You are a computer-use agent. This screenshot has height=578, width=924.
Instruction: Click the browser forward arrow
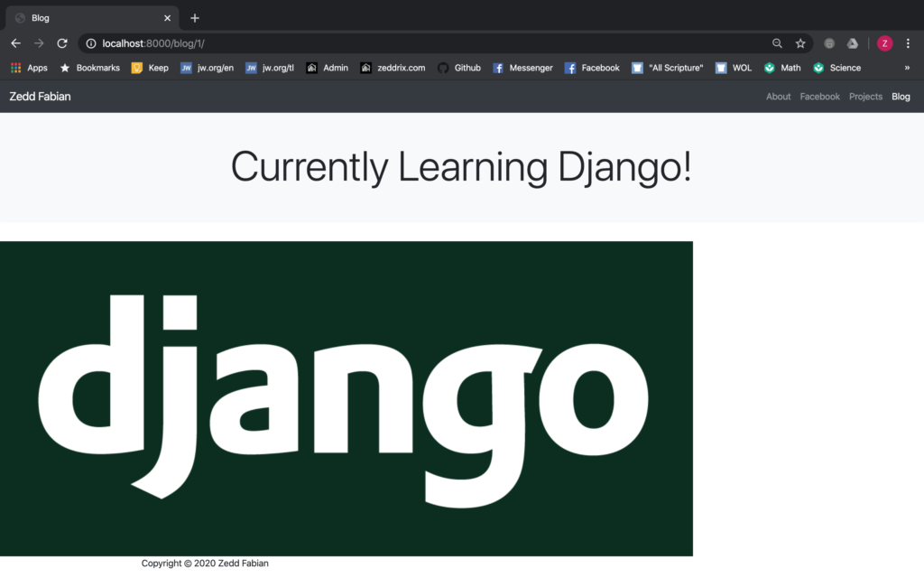coord(39,43)
